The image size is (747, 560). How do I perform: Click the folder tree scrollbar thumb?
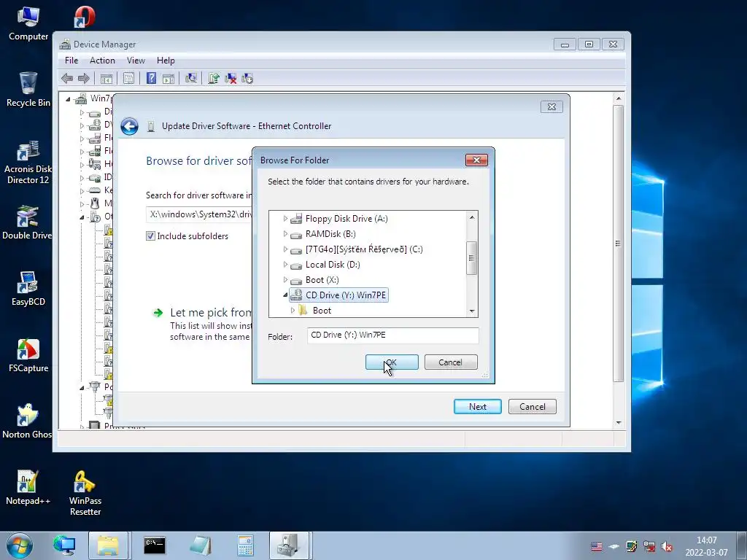click(472, 258)
